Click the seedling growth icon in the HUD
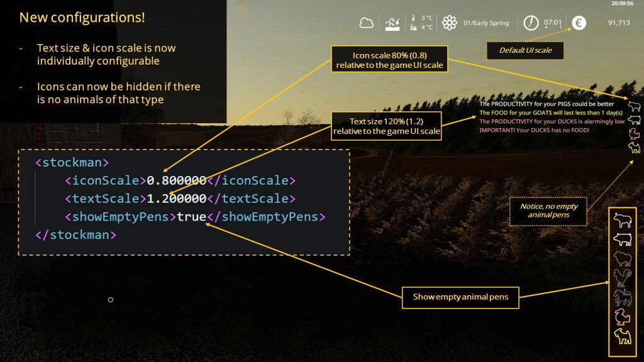The height and width of the screenshot is (362, 644). click(x=393, y=23)
